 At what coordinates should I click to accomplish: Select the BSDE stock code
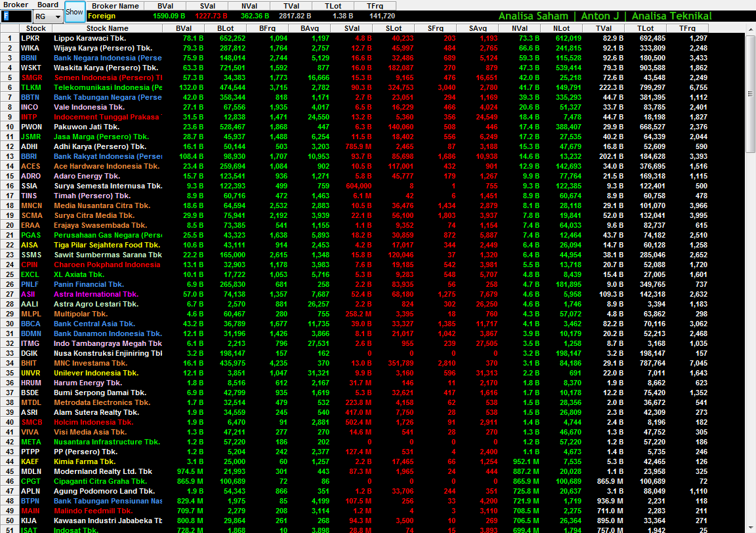click(31, 393)
